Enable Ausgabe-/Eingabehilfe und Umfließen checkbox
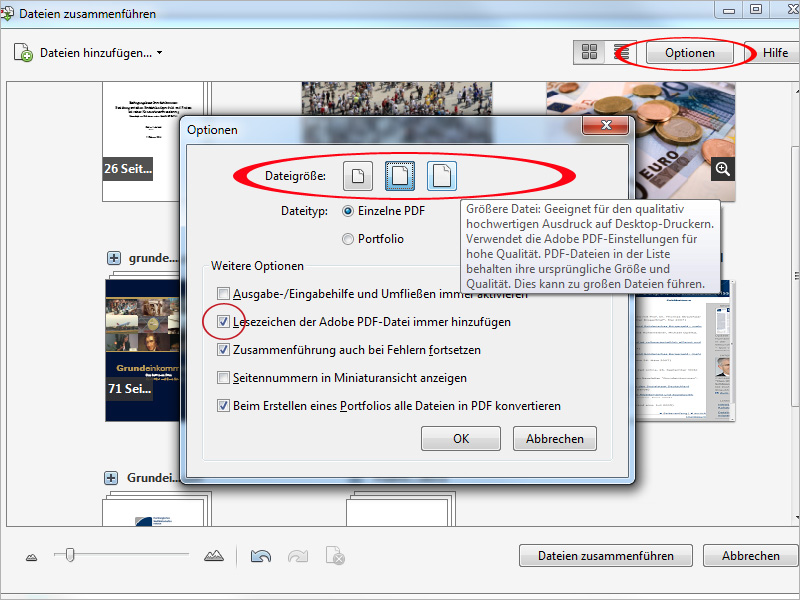This screenshot has height=600, width=800. pos(223,293)
